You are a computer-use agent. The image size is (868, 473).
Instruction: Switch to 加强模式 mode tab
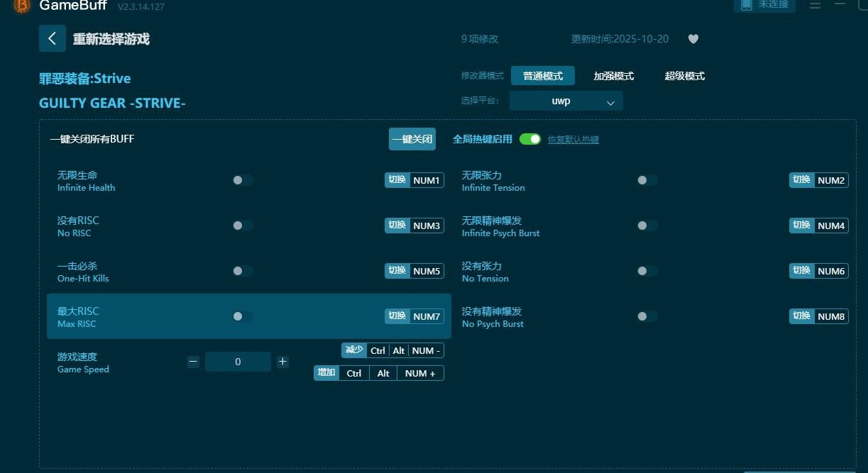613,76
